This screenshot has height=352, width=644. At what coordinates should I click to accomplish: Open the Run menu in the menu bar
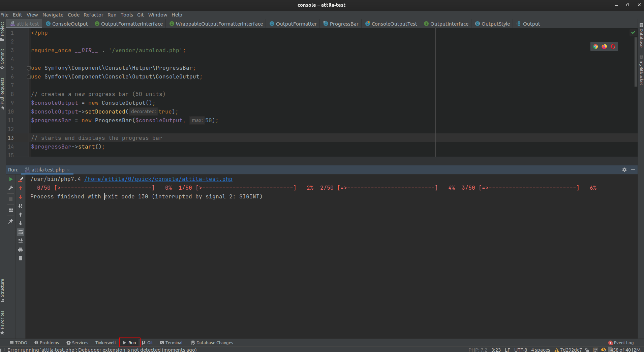pos(112,15)
